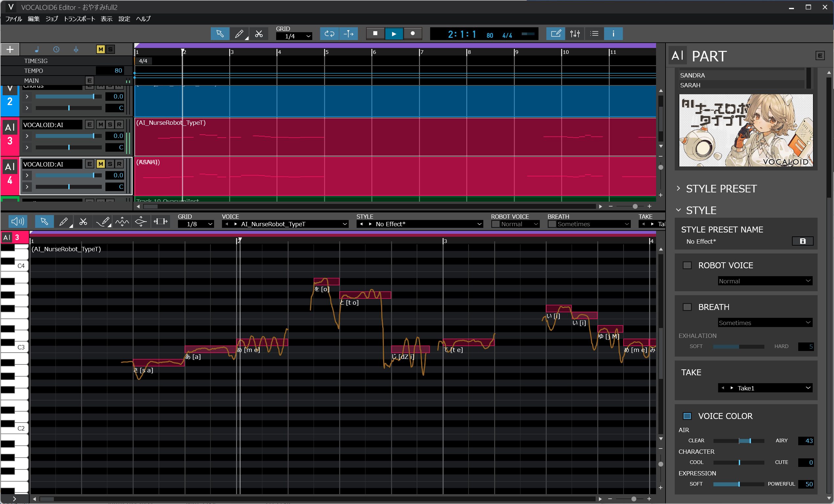Start recording with the record button
This screenshot has height=504, width=834.
pyautogui.click(x=413, y=33)
